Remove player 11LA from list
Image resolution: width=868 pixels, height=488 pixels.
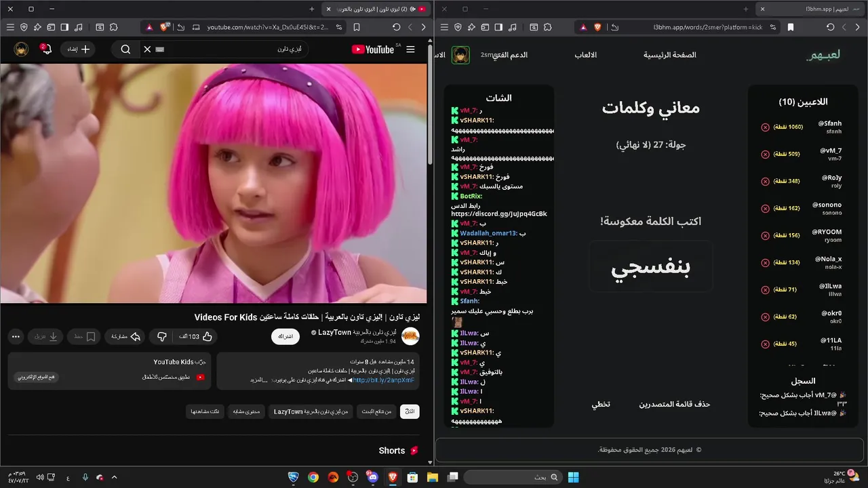coord(766,344)
